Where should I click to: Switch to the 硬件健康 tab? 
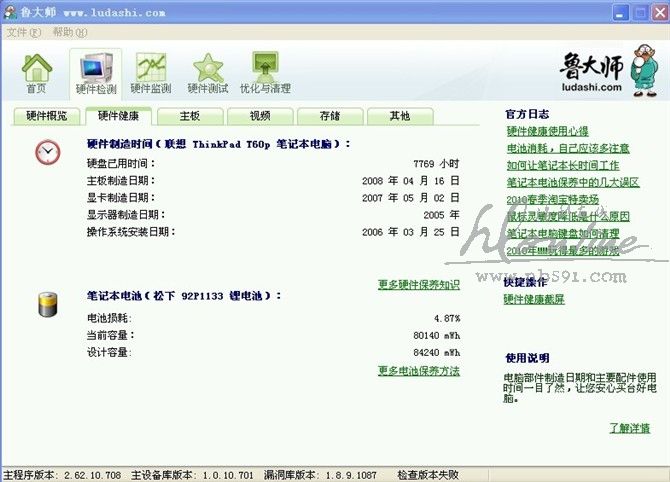[118, 115]
